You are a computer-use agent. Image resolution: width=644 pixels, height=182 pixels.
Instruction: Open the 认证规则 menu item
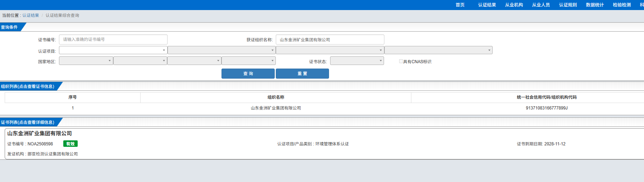point(568,5)
